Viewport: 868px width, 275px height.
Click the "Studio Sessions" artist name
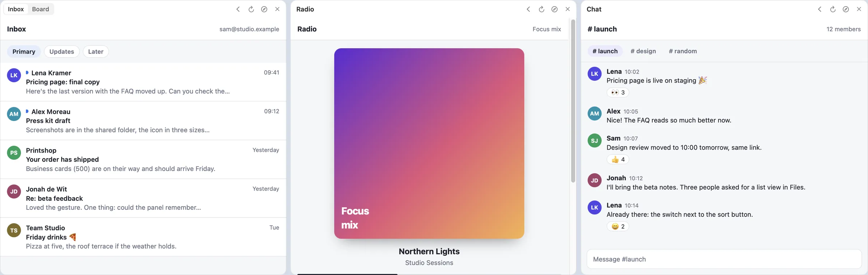(x=429, y=263)
